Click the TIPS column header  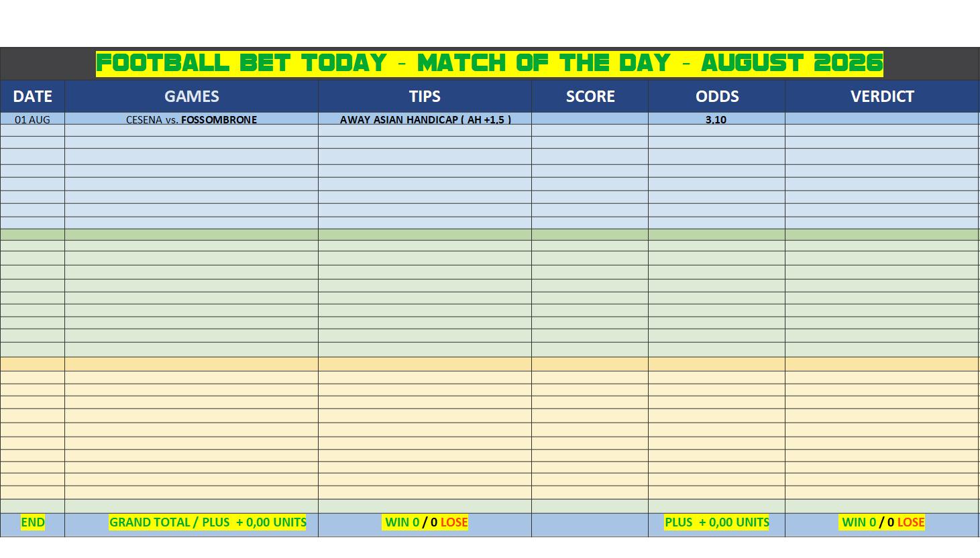[425, 97]
